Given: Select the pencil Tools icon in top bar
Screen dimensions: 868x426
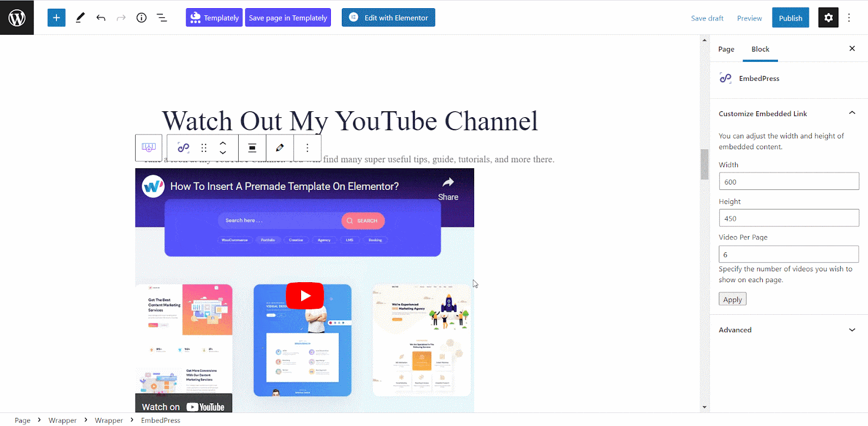Looking at the screenshot, I should (80, 17).
